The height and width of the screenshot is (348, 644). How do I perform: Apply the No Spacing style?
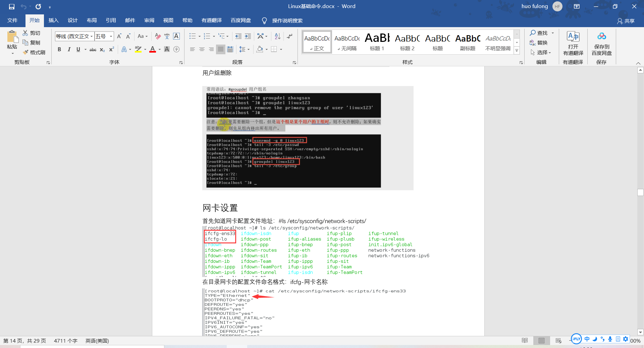click(x=347, y=42)
